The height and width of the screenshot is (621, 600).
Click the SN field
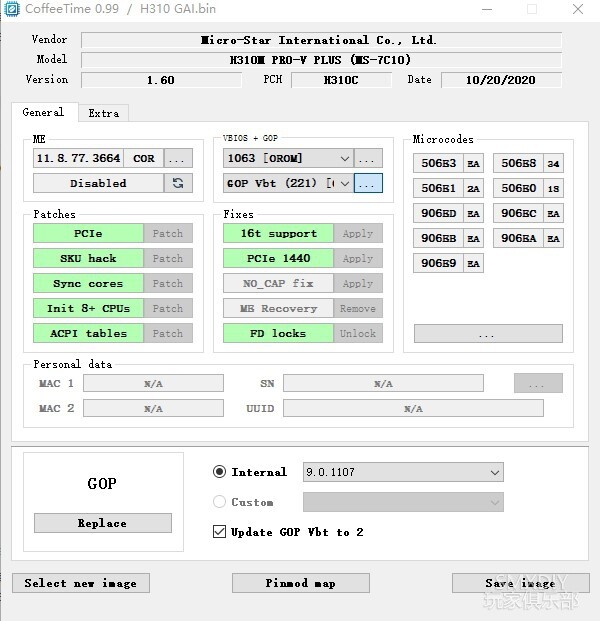(383, 383)
